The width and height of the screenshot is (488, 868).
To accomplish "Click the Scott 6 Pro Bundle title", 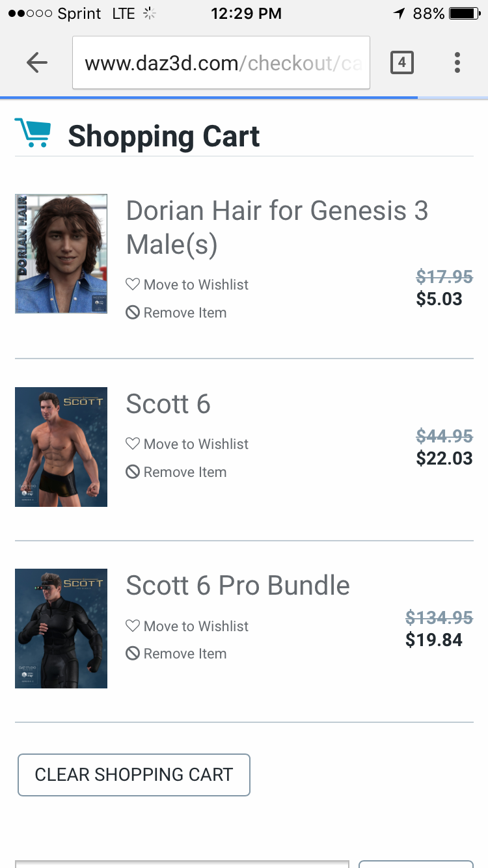I will (237, 586).
